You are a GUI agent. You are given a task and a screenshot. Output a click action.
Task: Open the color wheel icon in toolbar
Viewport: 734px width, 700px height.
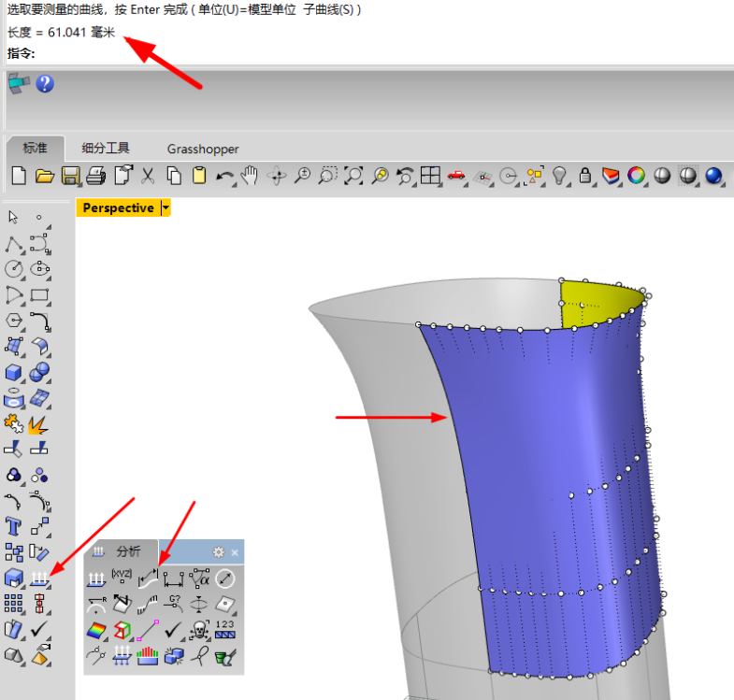[637, 175]
